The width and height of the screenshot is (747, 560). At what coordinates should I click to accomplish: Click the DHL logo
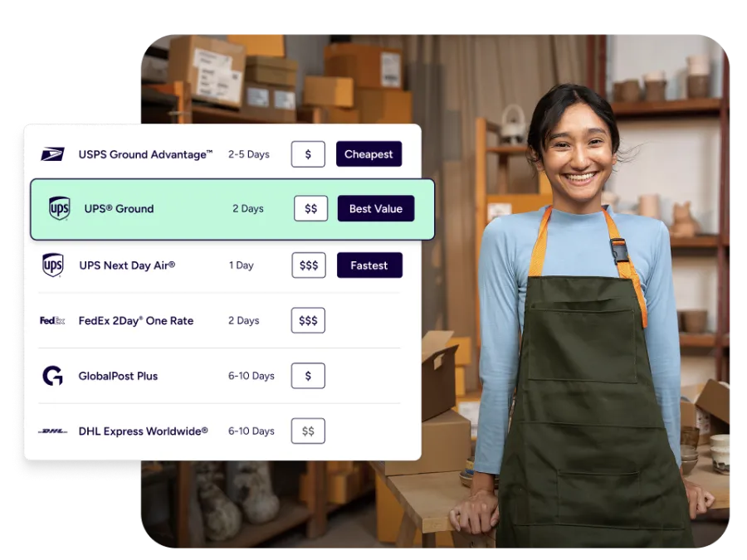(53, 431)
